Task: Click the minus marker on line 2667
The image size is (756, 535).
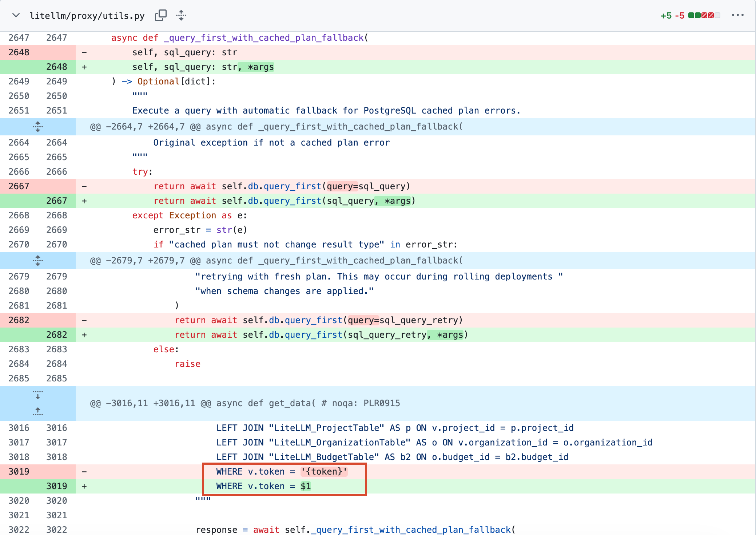Action: pos(84,186)
